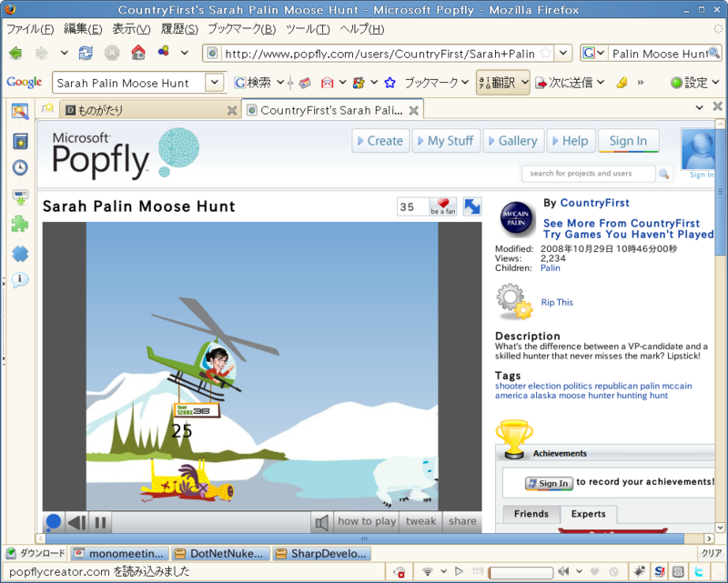Go to the browser home page icon
728x583 pixels.
pos(138,53)
